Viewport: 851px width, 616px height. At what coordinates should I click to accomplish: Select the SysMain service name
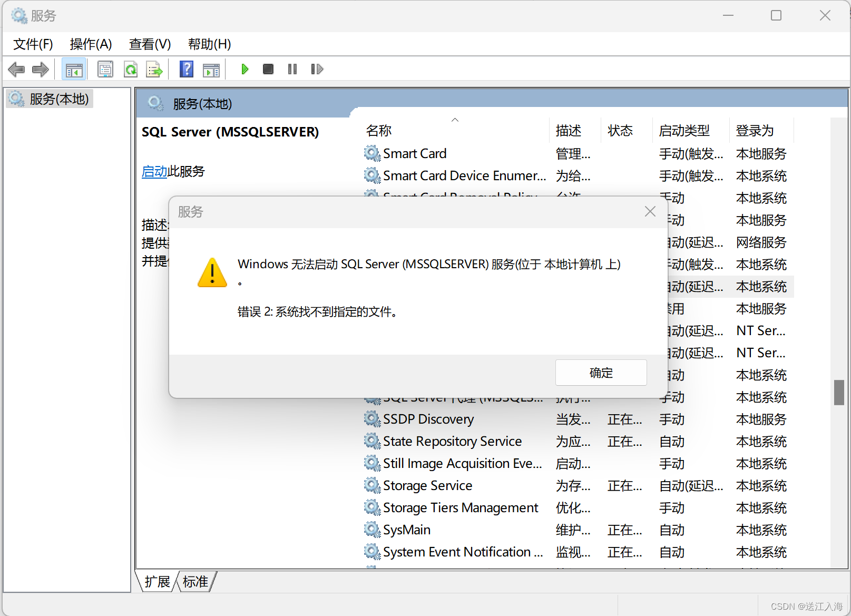pyautogui.click(x=407, y=530)
